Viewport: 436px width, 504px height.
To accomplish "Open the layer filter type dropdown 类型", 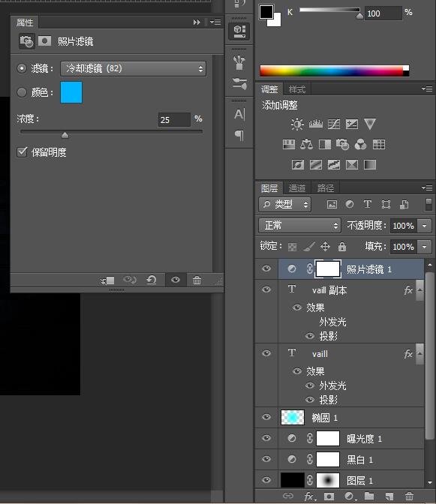I will pos(284,205).
